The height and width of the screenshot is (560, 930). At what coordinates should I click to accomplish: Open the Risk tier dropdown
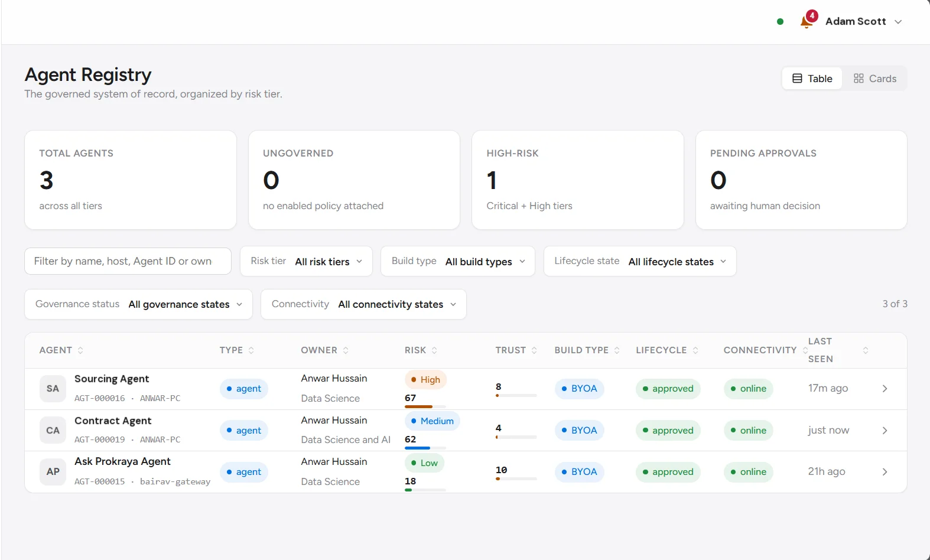pyautogui.click(x=306, y=261)
